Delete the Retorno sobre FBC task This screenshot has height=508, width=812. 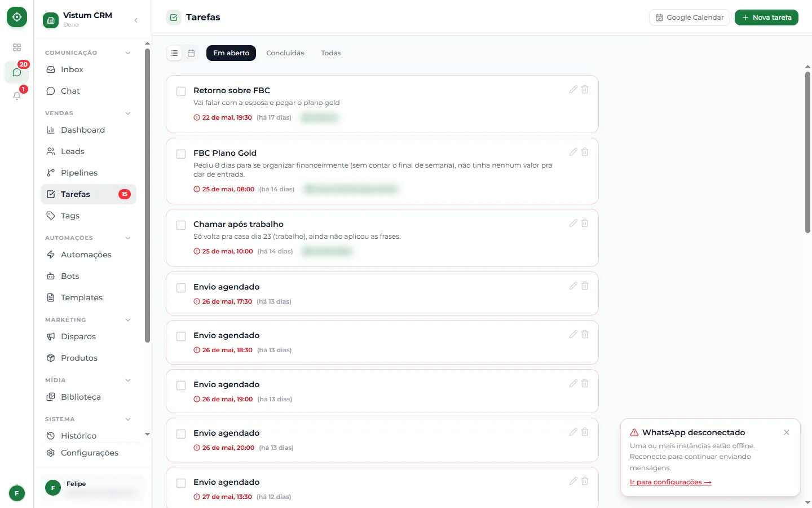click(x=585, y=89)
